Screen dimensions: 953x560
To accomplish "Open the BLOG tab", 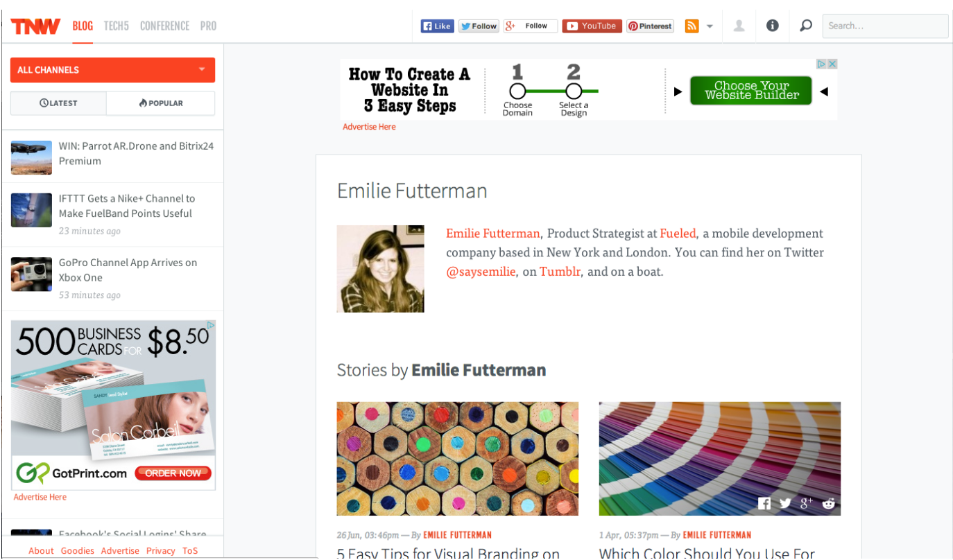I will [x=83, y=26].
